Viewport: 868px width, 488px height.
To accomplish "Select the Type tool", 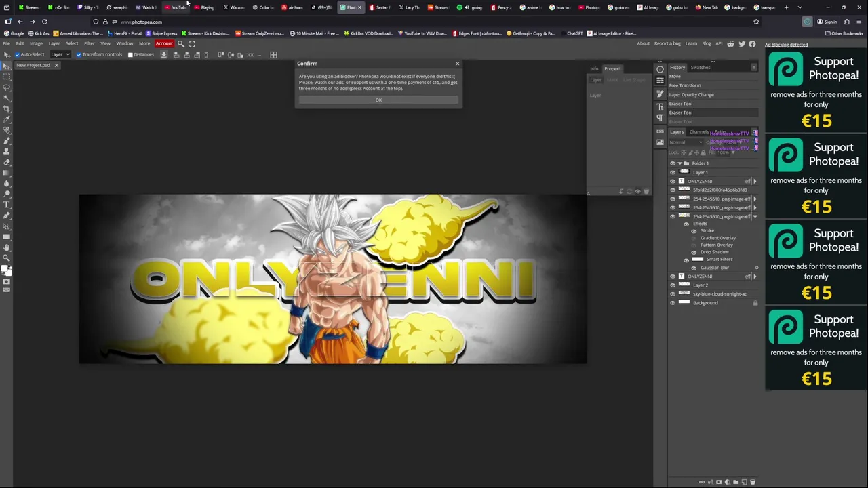I will pyautogui.click(x=7, y=205).
